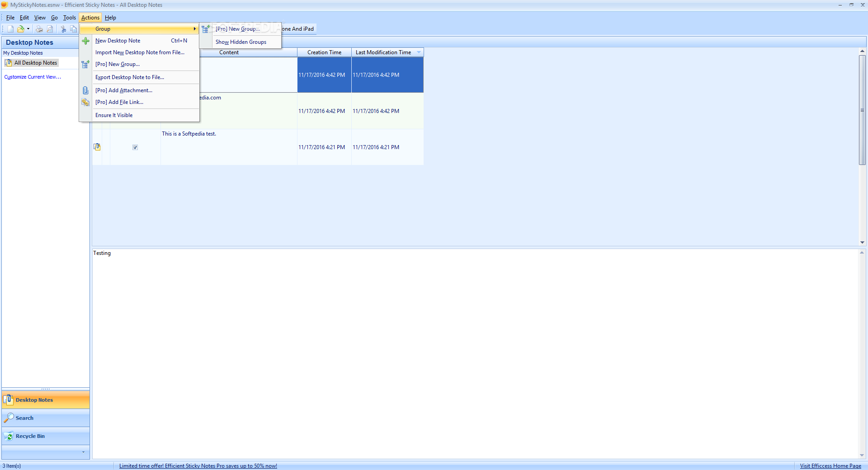The image size is (868, 470).
Task: Click the New blank note toolbar icon
Action: [10, 29]
